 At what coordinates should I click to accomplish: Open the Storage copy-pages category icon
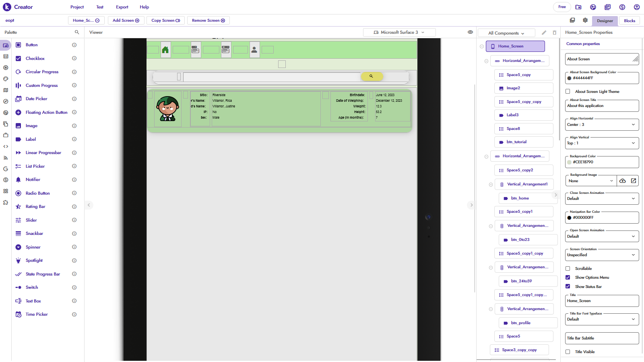(6, 124)
